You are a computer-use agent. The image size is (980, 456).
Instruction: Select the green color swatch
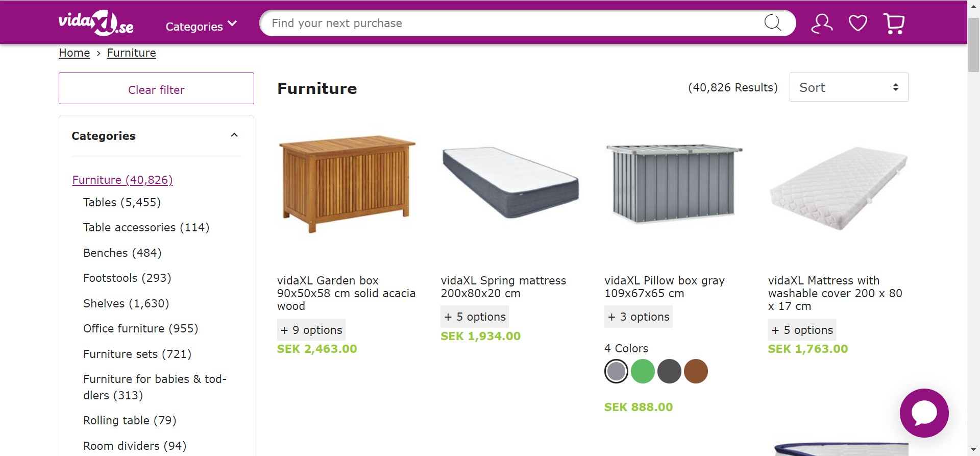pos(643,371)
